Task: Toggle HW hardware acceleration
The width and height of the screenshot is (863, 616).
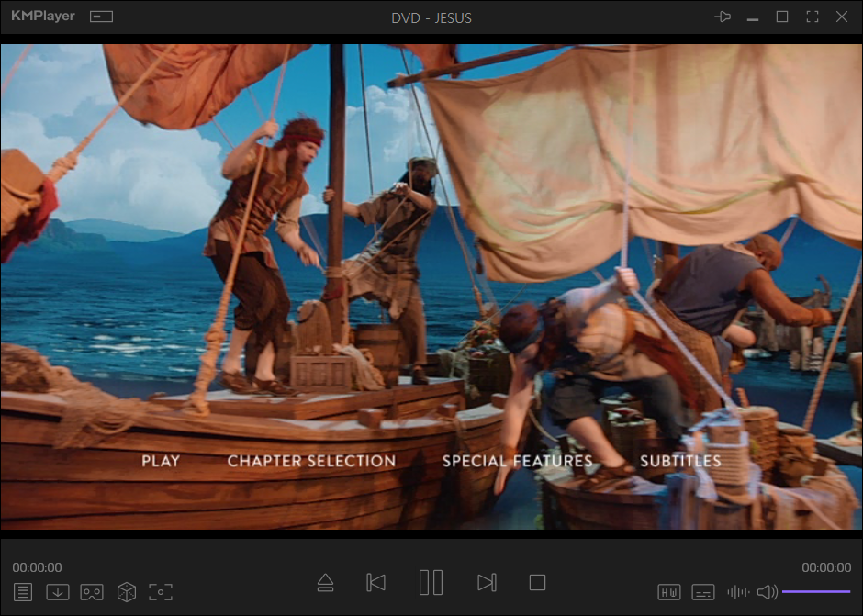Action: click(x=669, y=592)
